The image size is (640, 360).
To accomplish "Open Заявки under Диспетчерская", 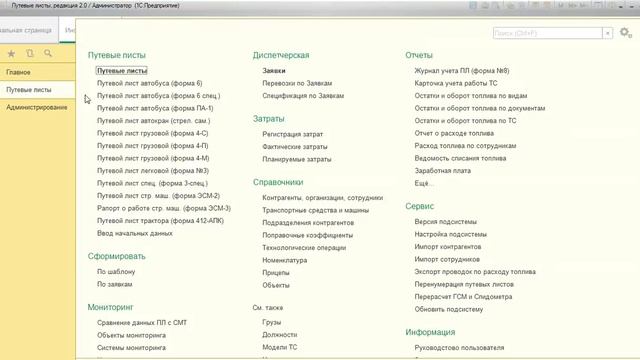I will click(x=274, y=71).
